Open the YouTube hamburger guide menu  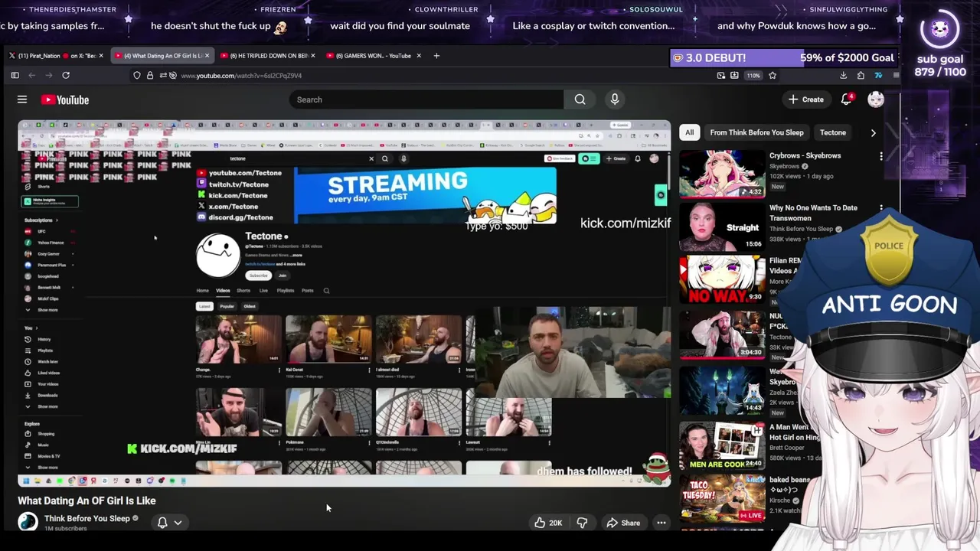22,99
